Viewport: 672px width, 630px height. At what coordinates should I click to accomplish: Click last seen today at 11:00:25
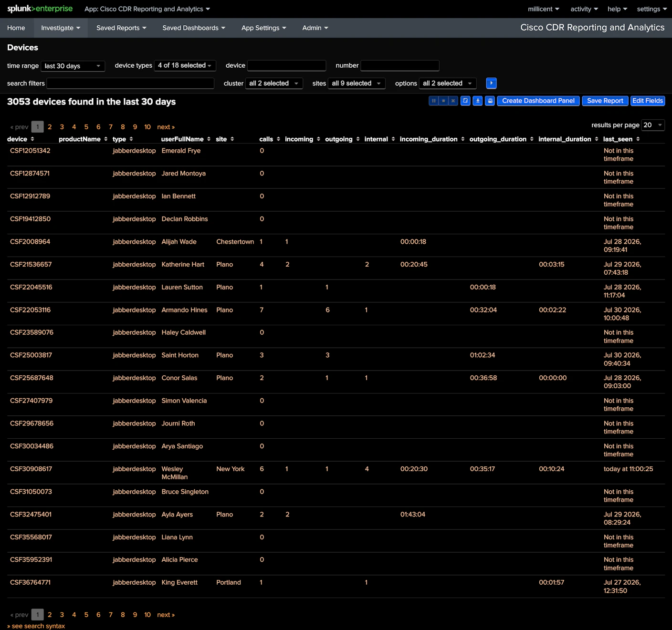[x=628, y=469]
